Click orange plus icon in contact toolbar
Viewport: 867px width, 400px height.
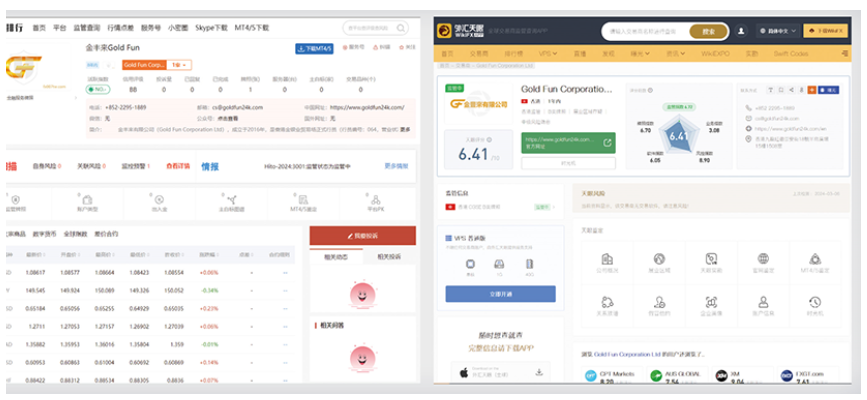tap(812, 90)
